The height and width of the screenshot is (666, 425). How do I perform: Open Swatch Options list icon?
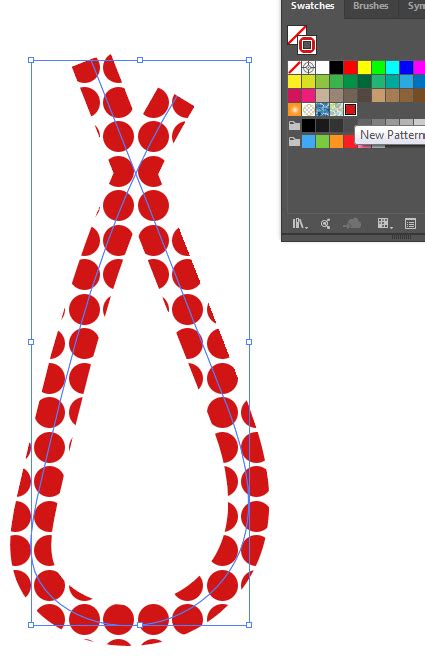tap(410, 223)
